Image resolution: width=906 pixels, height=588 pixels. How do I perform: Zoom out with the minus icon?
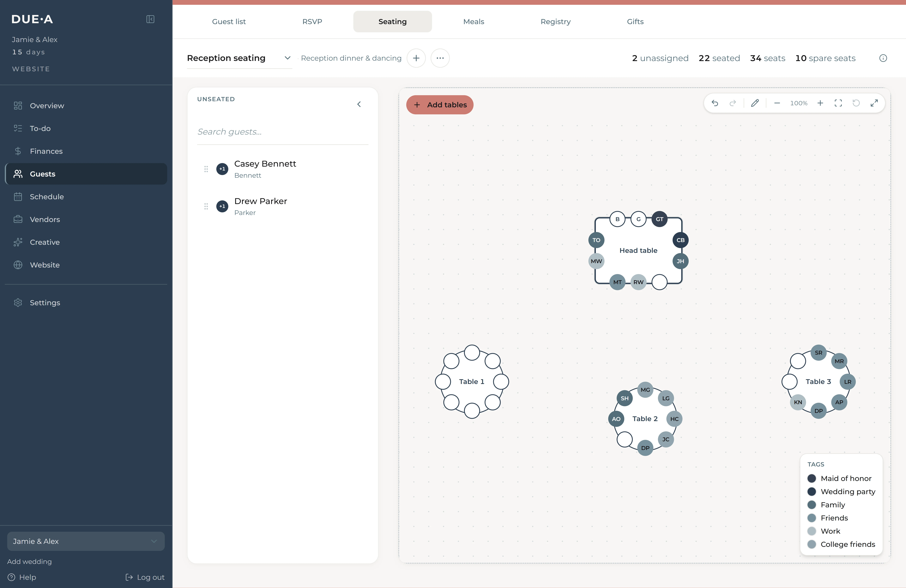tap(777, 103)
